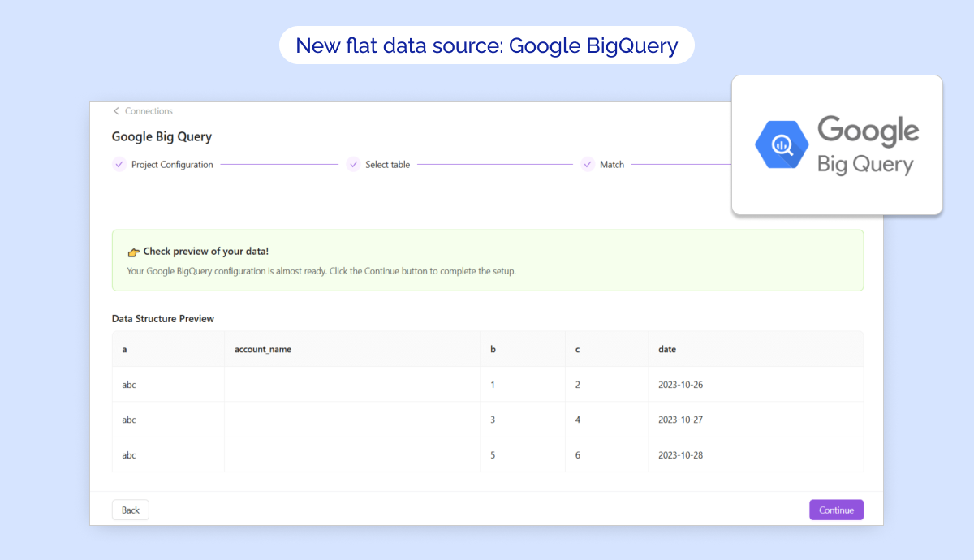Click column header a
Image resolution: width=974 pixels, height=560 pixels.
coord(124,349)
